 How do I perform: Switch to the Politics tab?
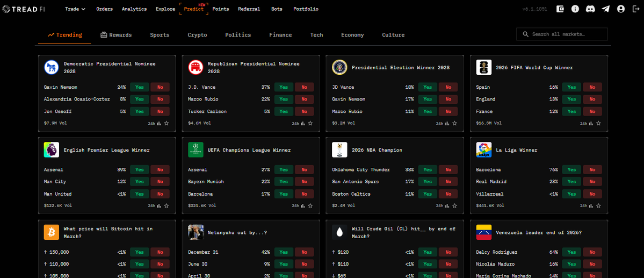(x=238, y=35)
